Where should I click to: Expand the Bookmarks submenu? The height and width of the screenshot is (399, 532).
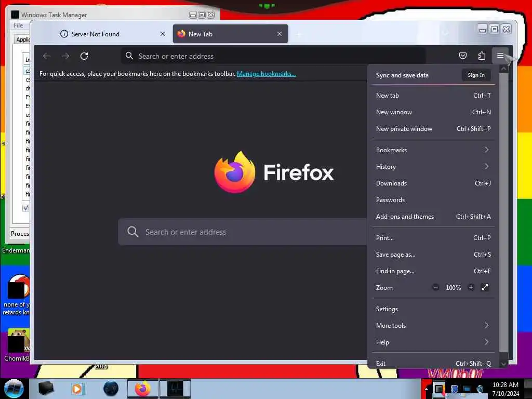[433, 150]
